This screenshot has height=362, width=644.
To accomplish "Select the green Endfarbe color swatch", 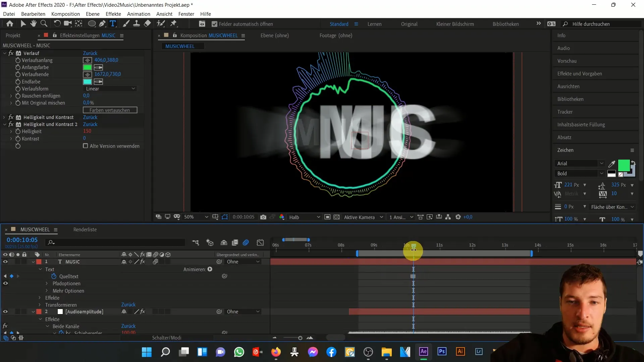I will [87, 81].
